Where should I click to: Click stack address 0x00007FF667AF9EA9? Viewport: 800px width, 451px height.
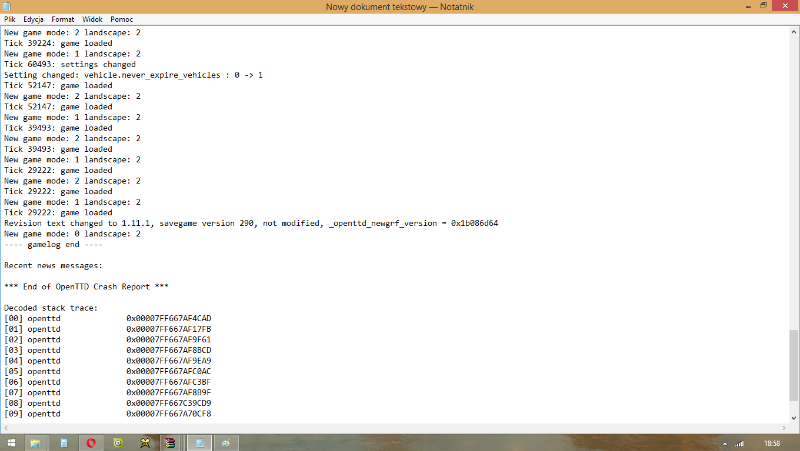coord(168,361)
